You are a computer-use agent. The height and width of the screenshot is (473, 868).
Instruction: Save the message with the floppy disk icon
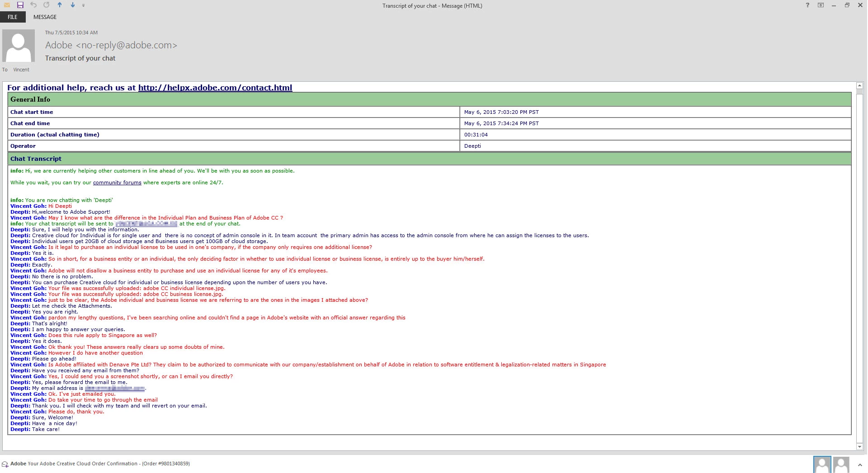[x=20, y=5]
